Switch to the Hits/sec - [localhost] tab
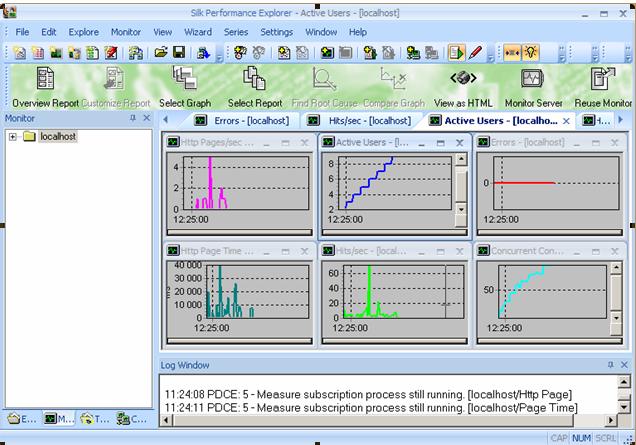636x445 pixels. click(359, 121)
